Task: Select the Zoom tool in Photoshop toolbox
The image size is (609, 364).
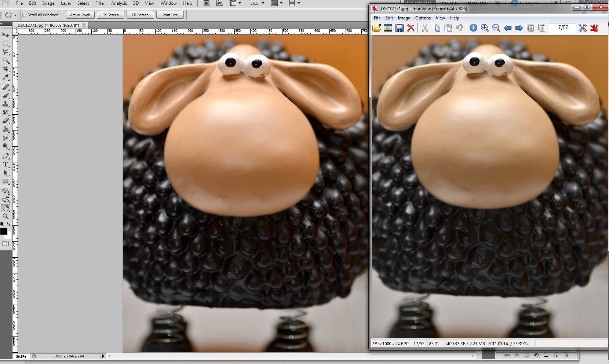Action: click(6, 216)
